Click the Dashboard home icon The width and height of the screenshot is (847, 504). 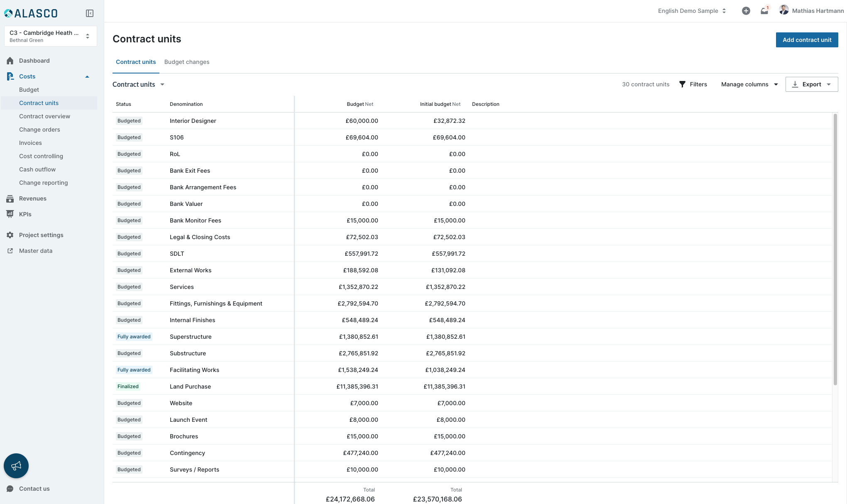point(10,61)
